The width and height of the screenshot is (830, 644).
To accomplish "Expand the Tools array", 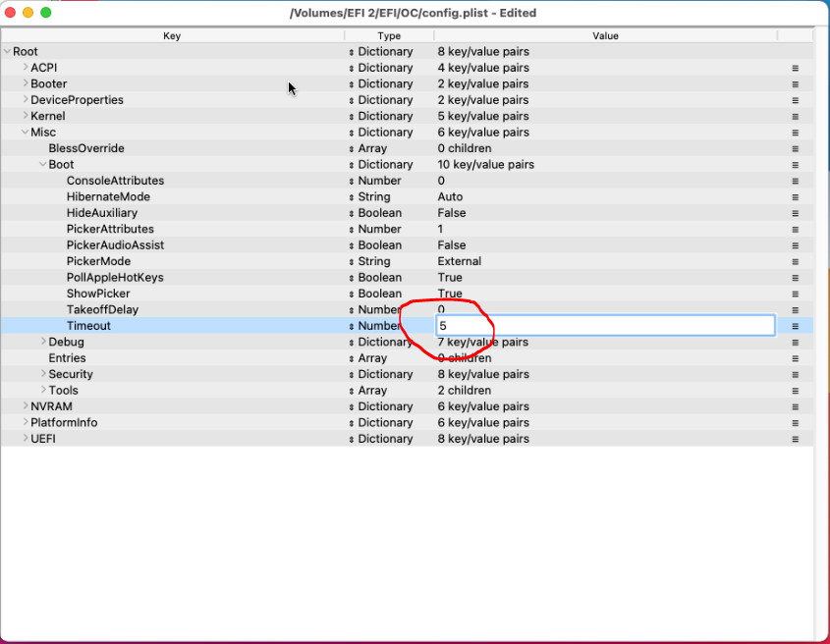I will tap(43, 390).
